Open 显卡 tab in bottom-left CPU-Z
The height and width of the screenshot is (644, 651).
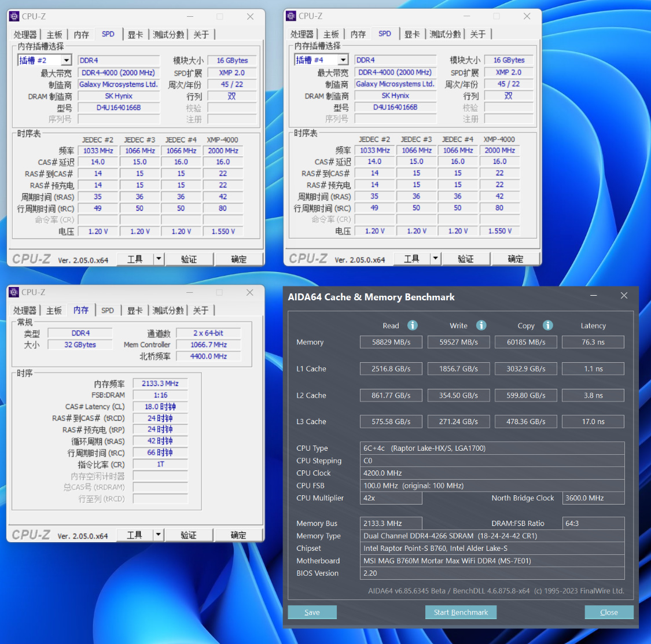point(135,310)
